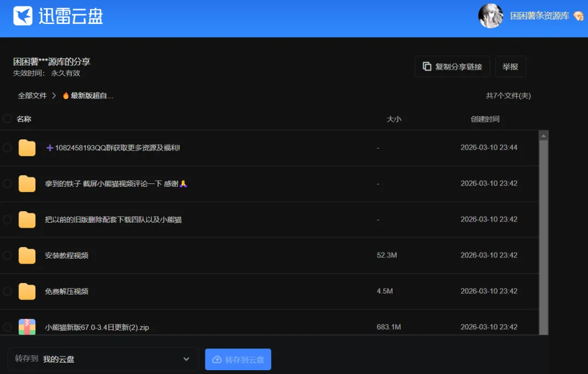The width and height of the screenshot is (588, 374).
Task: Select checkbox for 安装教程视频 folder
Action: [7, 255]
